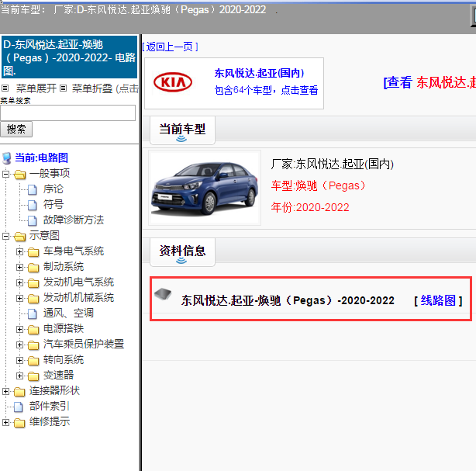Image resolution: width=476 pixels, height=471 pixels.
Task: Open the 符号 tree item
Action: (53, 205)
